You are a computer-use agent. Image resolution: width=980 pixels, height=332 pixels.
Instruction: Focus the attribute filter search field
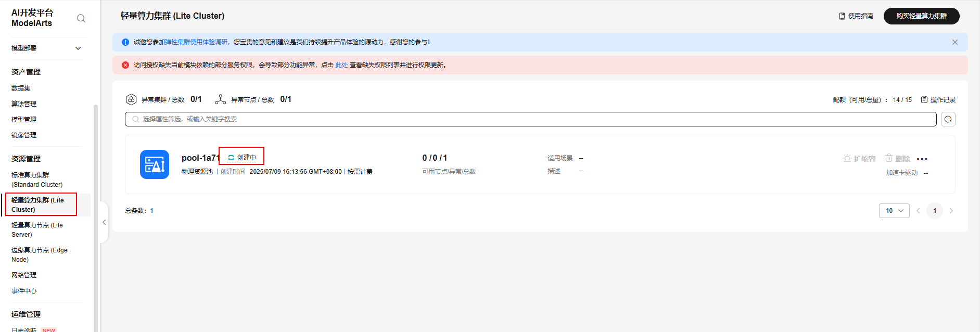pos(531,119)
